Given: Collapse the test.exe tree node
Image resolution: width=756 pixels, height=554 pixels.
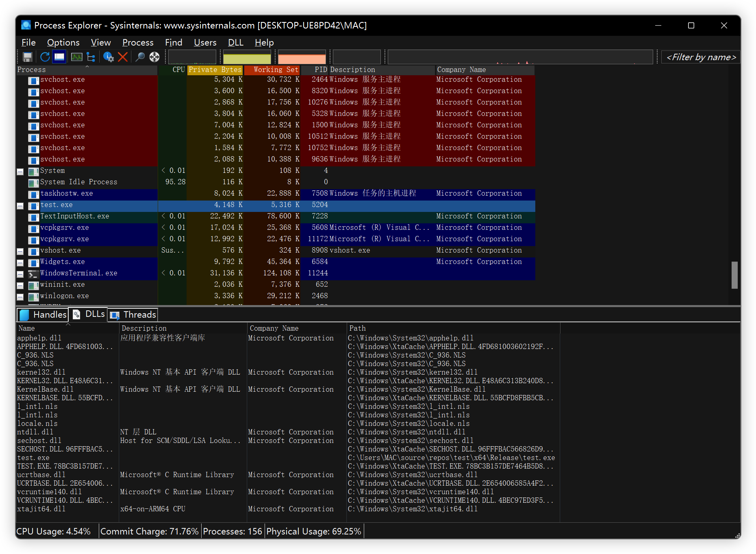Looking at the screenshot, I should pyautogui.click(x=20, y=206).
